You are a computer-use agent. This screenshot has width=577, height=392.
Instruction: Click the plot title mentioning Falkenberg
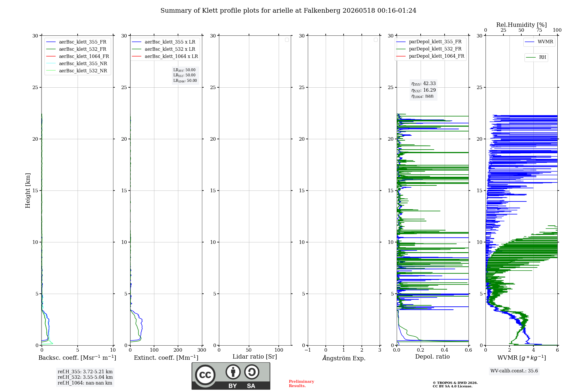(x=288, y=11)
